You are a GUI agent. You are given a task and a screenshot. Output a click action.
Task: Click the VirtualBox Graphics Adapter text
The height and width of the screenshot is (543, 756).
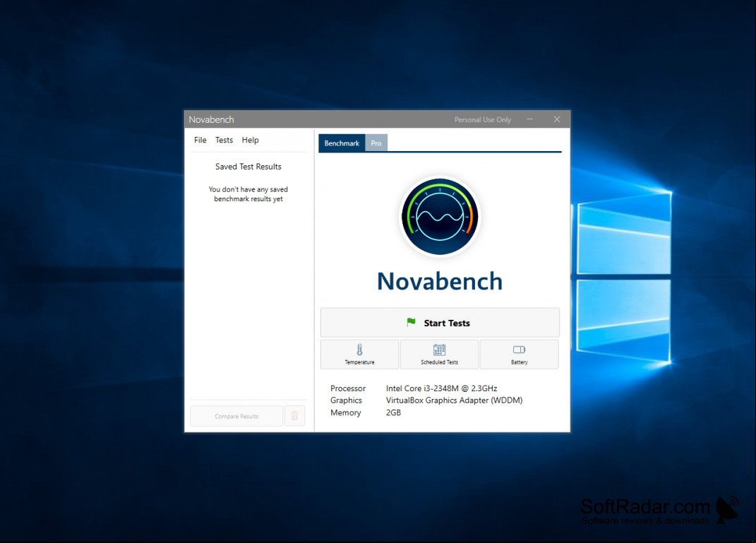pyautogui.click(x=454, y=400)
